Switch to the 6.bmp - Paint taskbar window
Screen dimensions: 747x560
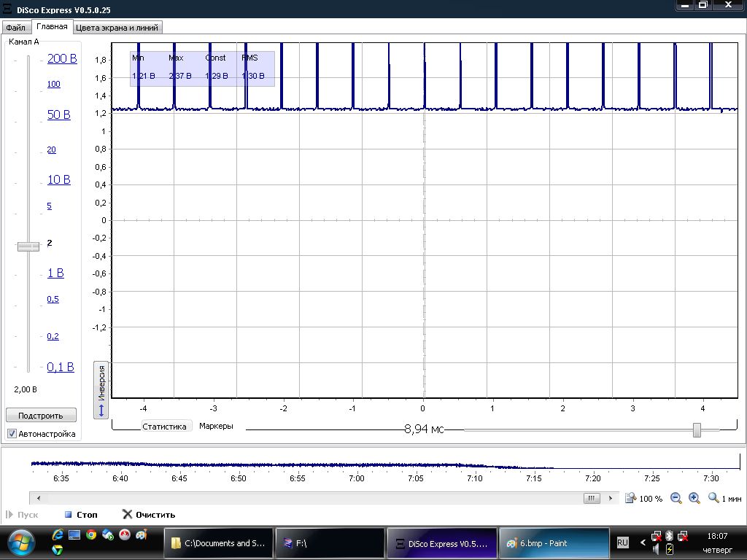coord(554,543)
